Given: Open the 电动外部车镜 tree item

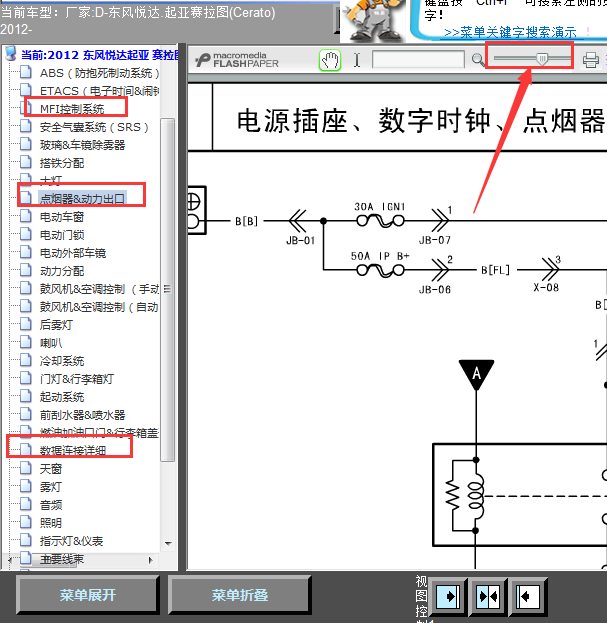Looking at the screenshot, I should (73, 253).
